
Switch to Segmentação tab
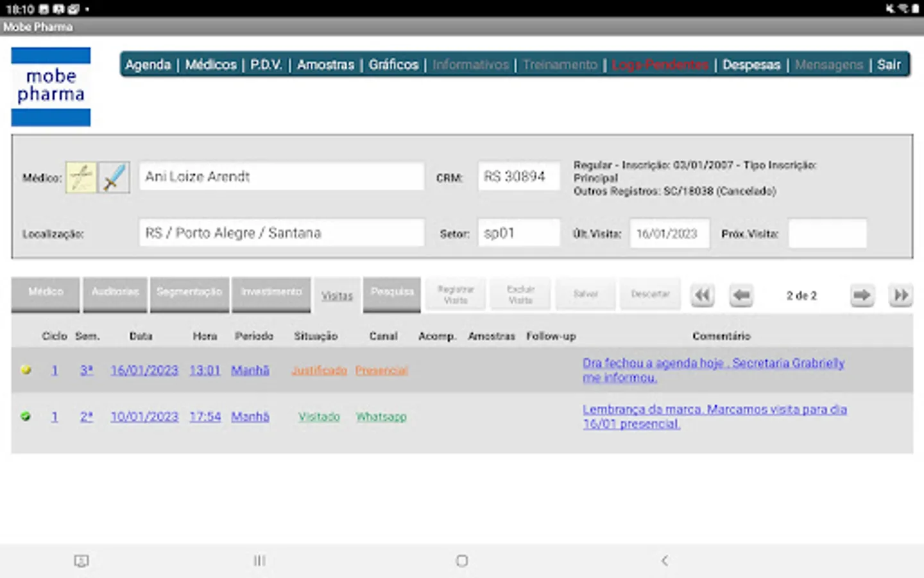[189, 295]
